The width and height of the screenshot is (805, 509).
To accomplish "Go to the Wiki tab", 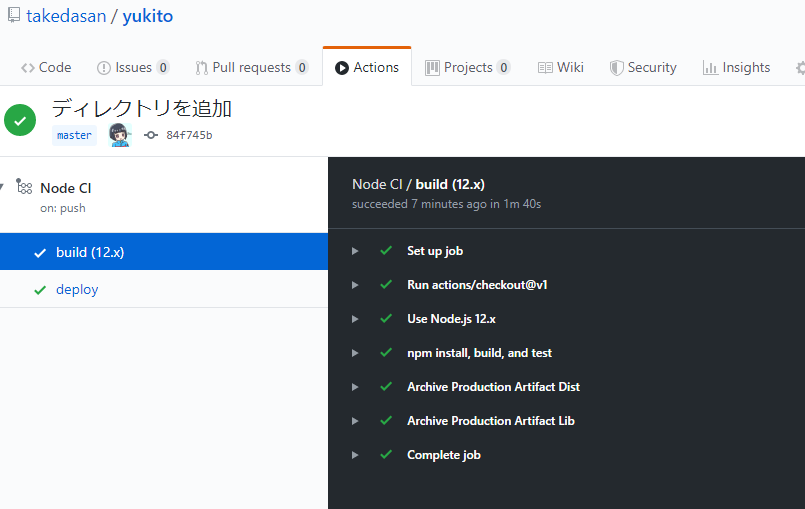I will coord(561,67).
